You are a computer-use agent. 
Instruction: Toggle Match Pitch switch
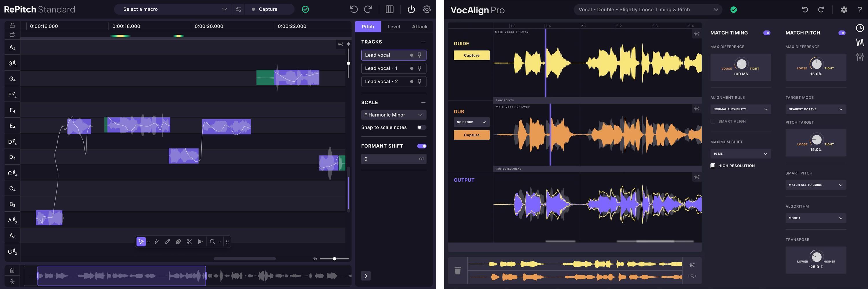(x=842, y=33)
